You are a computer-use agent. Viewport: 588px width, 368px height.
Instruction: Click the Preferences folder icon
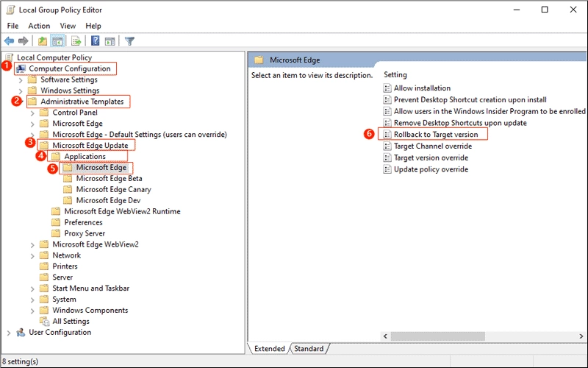(56, 222)
